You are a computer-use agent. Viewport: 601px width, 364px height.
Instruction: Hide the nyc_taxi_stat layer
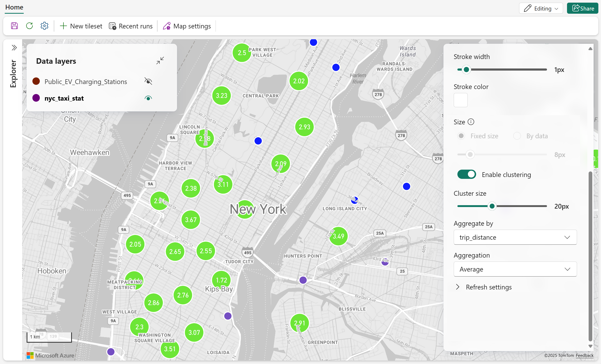(148, 98)
